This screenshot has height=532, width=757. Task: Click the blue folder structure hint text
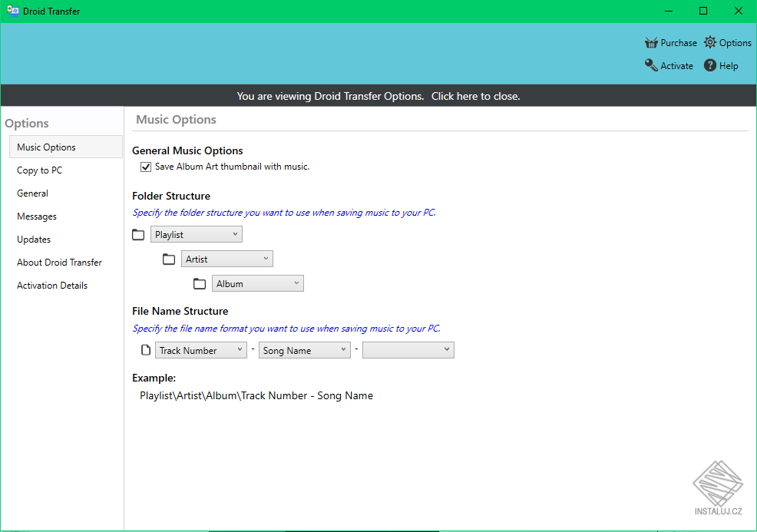[x=284, y=213]
